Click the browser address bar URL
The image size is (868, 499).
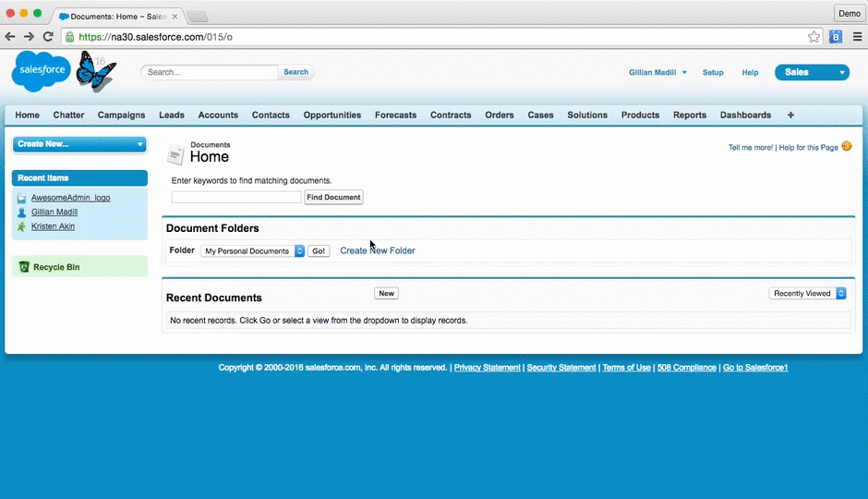pyautogui.click(x=155, y=37)
